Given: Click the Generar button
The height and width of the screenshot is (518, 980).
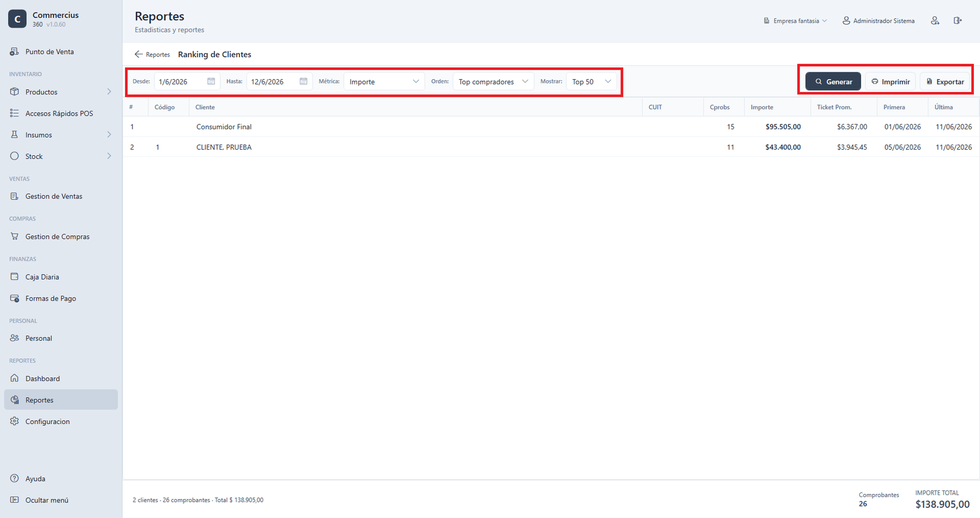Looking at the screenshot, I should tap(833, 82).
